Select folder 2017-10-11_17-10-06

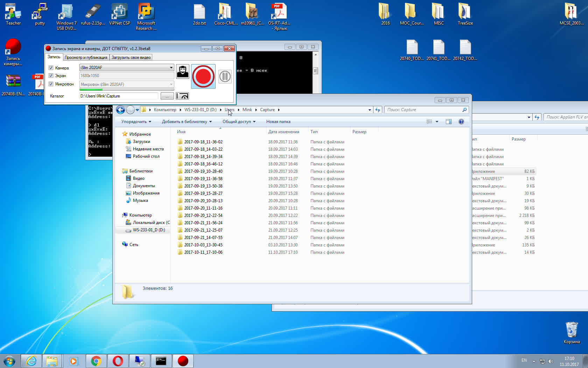pyautogui.click(x=203, y=252)
